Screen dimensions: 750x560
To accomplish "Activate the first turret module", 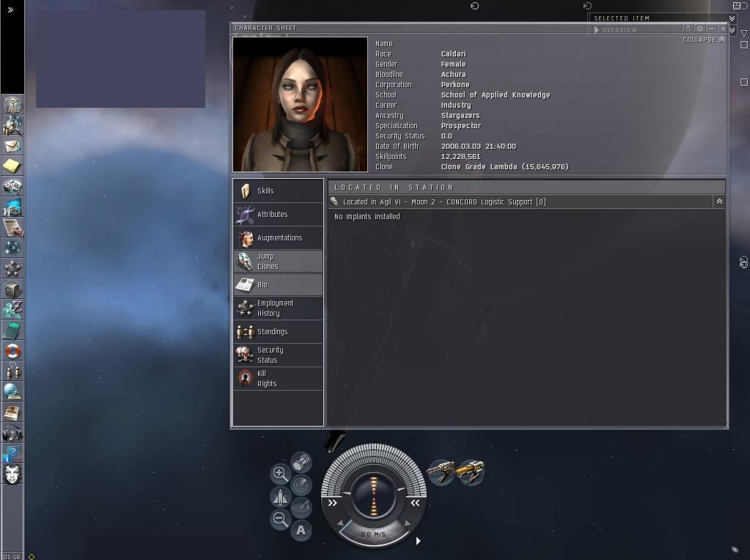I will tap(441, 472).
